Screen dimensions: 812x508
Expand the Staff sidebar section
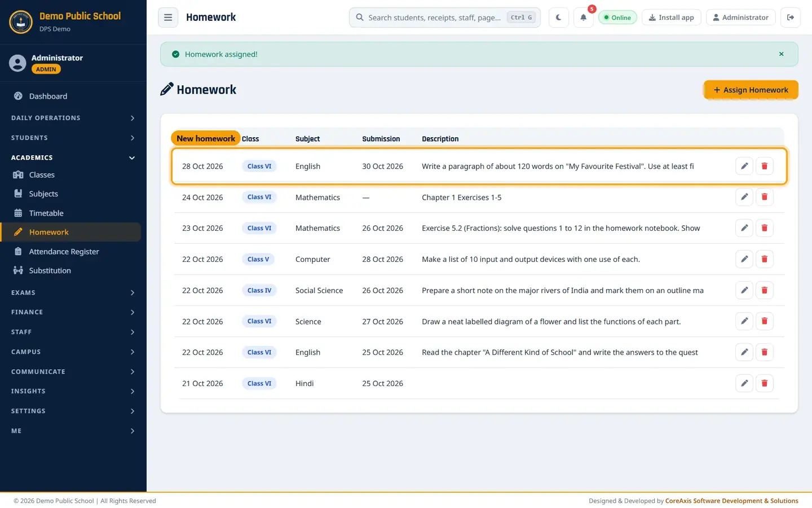pos(73,332)
